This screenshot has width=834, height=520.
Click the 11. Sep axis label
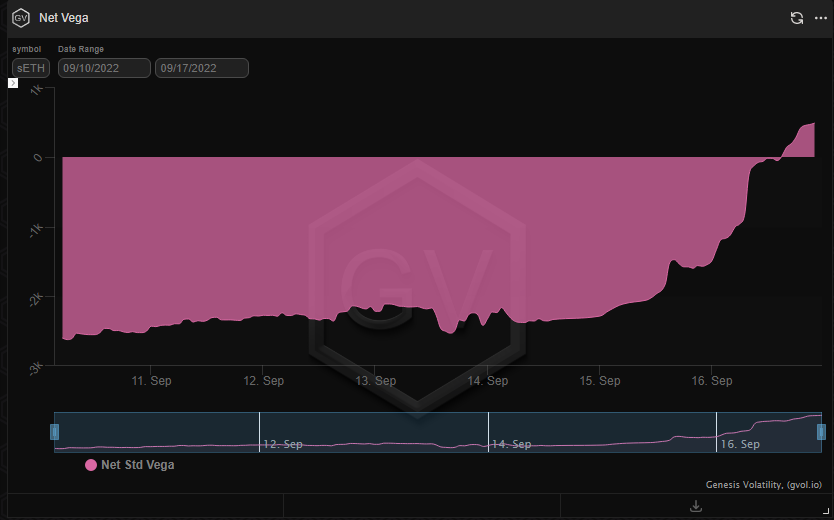pos(151,381)
